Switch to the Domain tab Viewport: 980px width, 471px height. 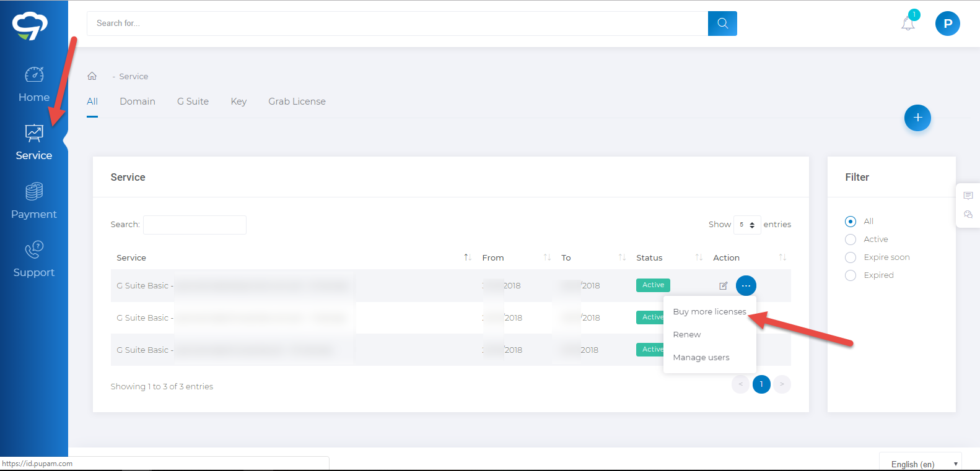pos(138,102)
